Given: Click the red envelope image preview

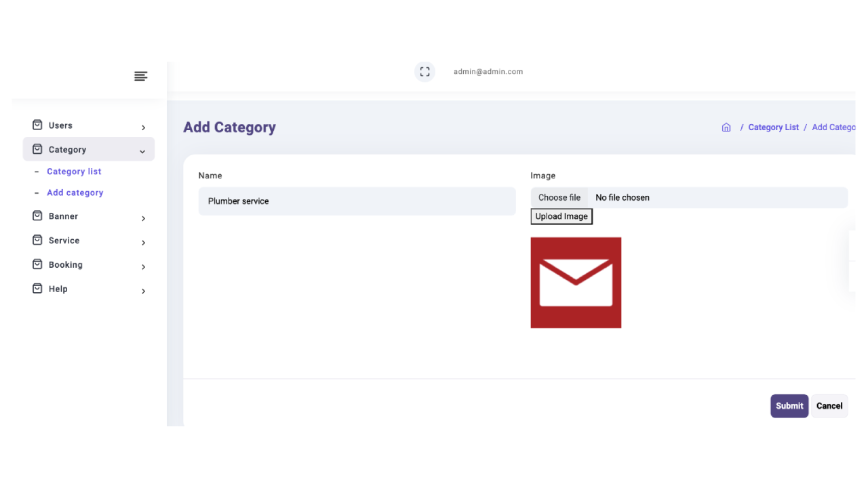Looking at the screenshot, I should click(x=576, y=283).
